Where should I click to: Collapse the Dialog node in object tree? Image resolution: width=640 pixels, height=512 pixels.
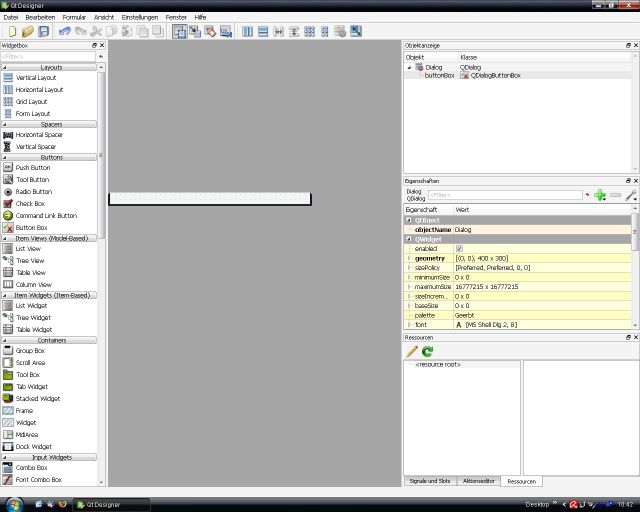point(409,67)
